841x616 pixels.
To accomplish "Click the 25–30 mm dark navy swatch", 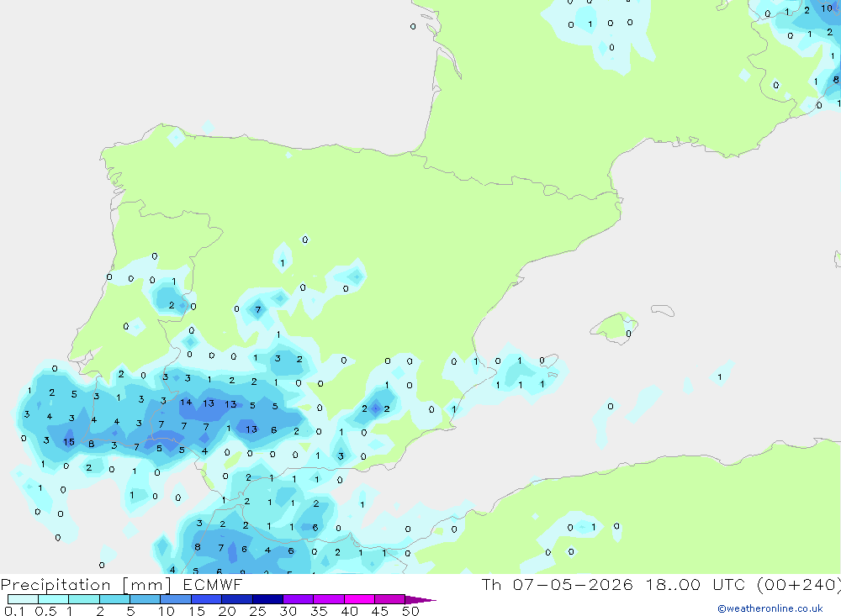I will 267,599.
